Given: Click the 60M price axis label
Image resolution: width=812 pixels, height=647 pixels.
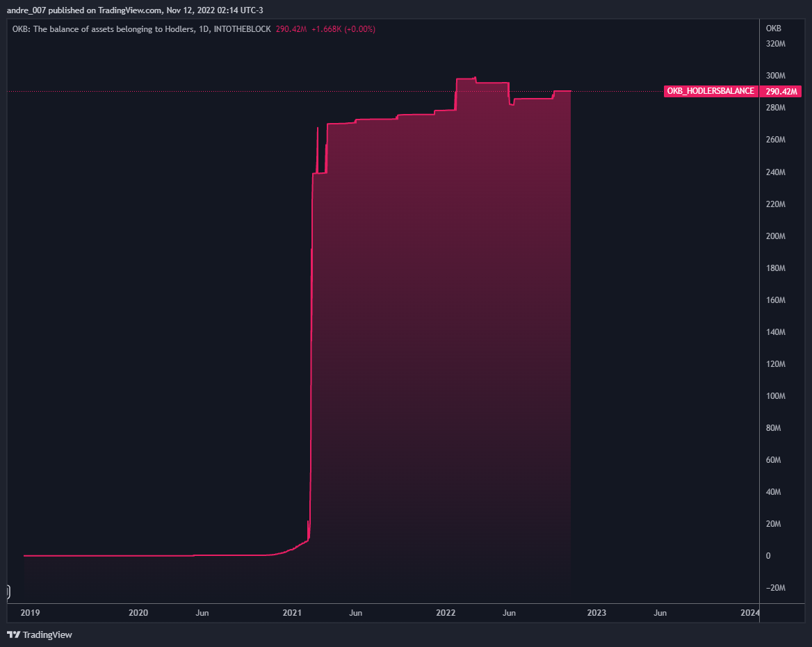Looking at the screenshot, I should coord(774,460).
